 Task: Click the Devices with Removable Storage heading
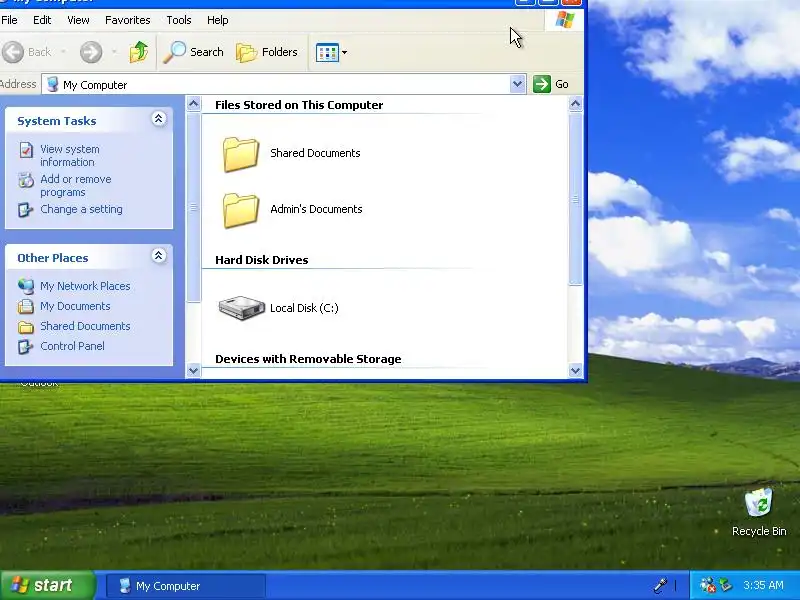[x=308, y=359]
